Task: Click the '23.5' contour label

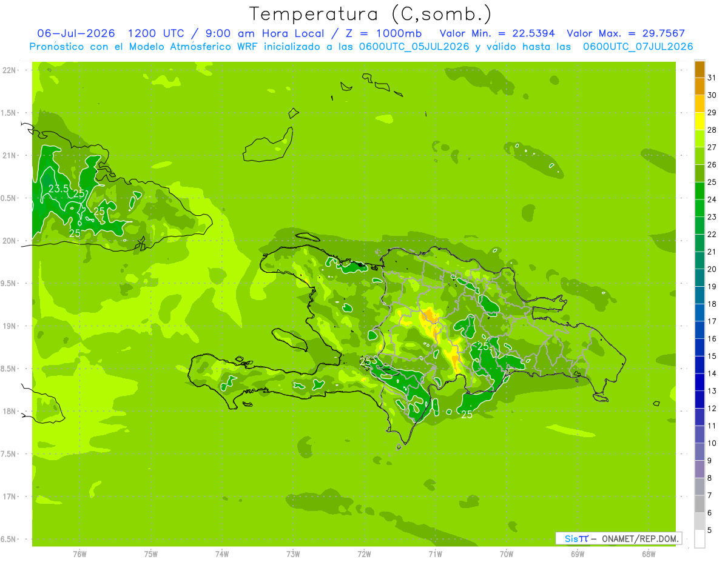Action: [x=58, y=189]
